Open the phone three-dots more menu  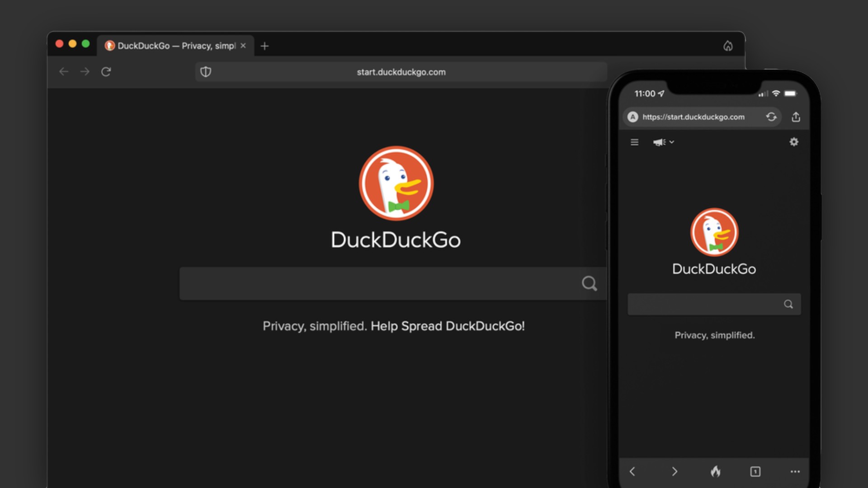pos(795,472)
